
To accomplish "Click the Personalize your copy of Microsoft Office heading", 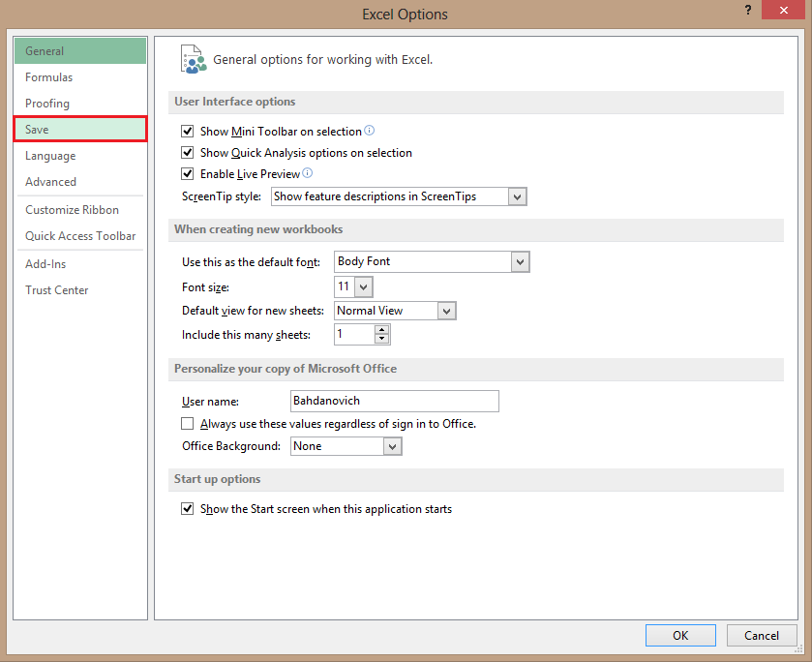I will click(286, 369).
